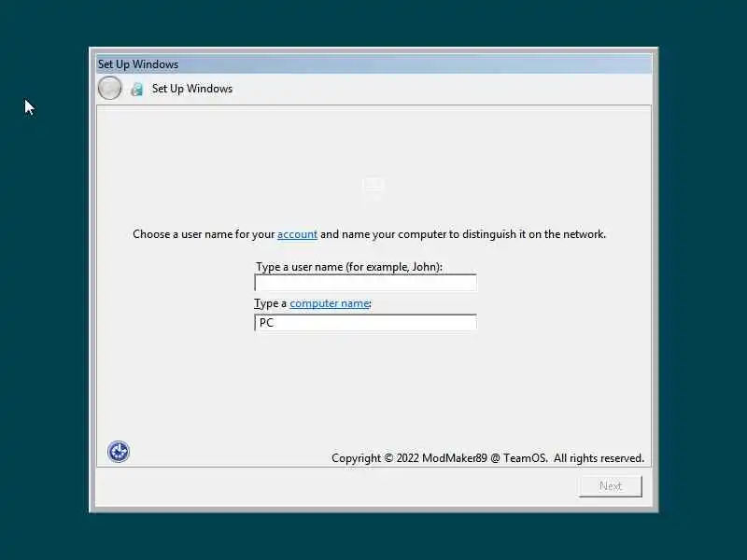Open the 'account' help link
Screen dimensions: 747x560
pyautogui.click(x=297, y=234)
